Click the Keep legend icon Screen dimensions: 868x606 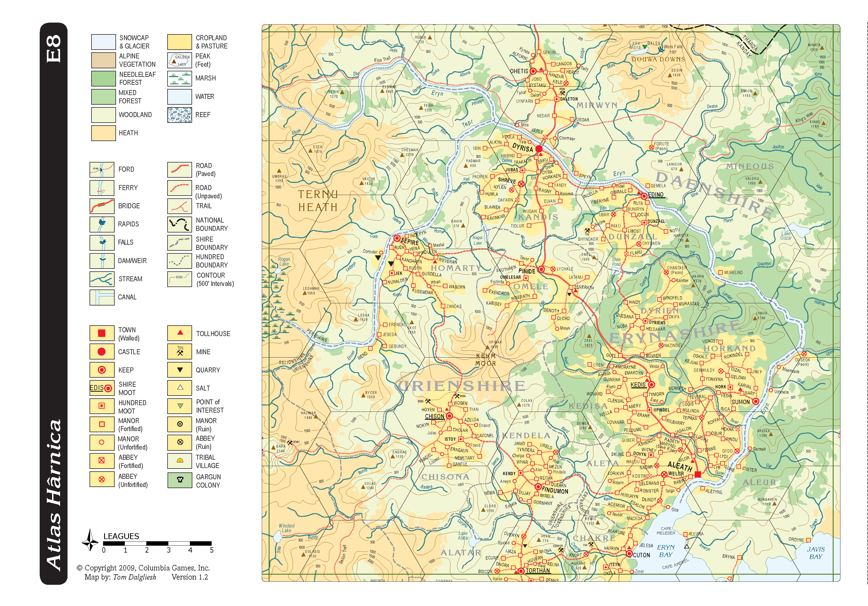pyautogui.click(x=102, y=370)
